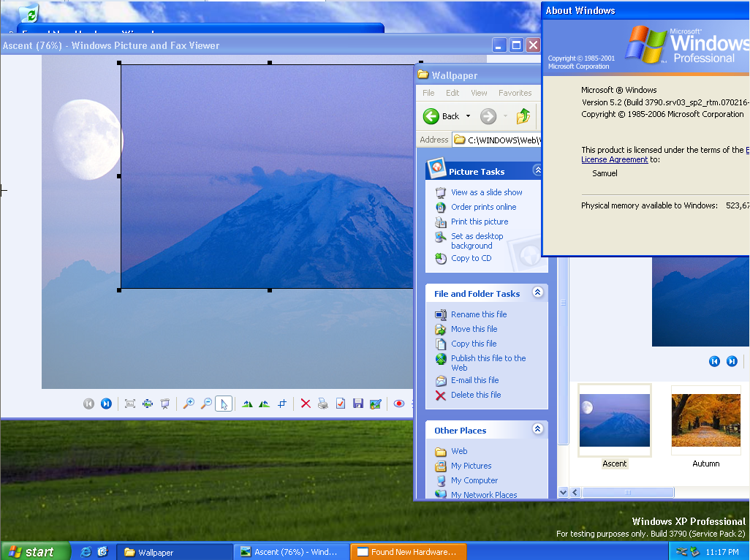Click previous image button in filmstrip preview
The height and width of the screenshot is (560, 750).
click(x=715, y=362)
